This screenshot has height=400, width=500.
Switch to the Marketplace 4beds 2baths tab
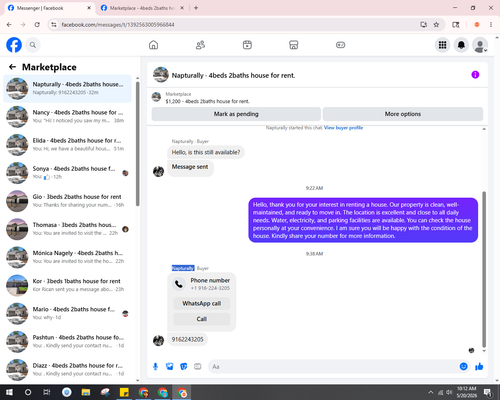pyautogui.click(x=142, y=8)
